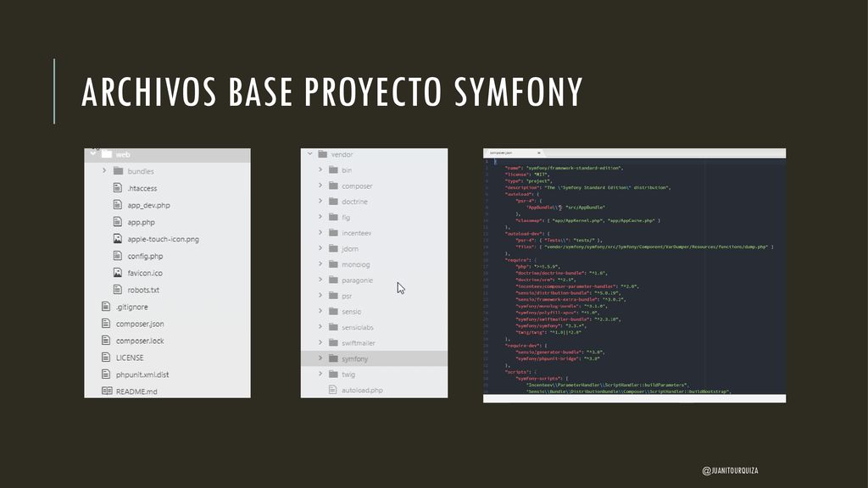Open phpunit.xml.dist file
This screenshot has width=868, height=488.
point(142,374)
